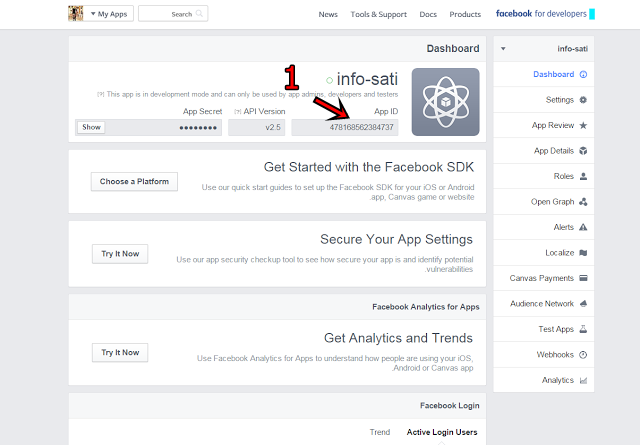Click the atom app logo thumbnail
The height and width of the screenshot is (445, 640).
tap(445, 101)
